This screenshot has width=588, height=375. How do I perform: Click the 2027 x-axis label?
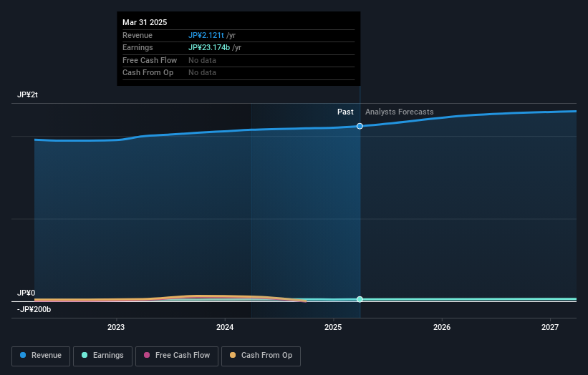550,327
